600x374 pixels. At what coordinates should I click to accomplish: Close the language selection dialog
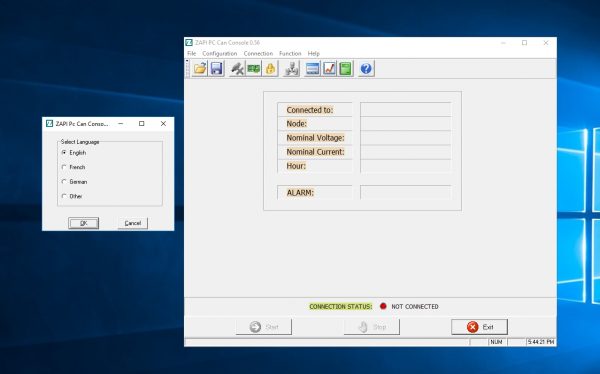[163, 124]
